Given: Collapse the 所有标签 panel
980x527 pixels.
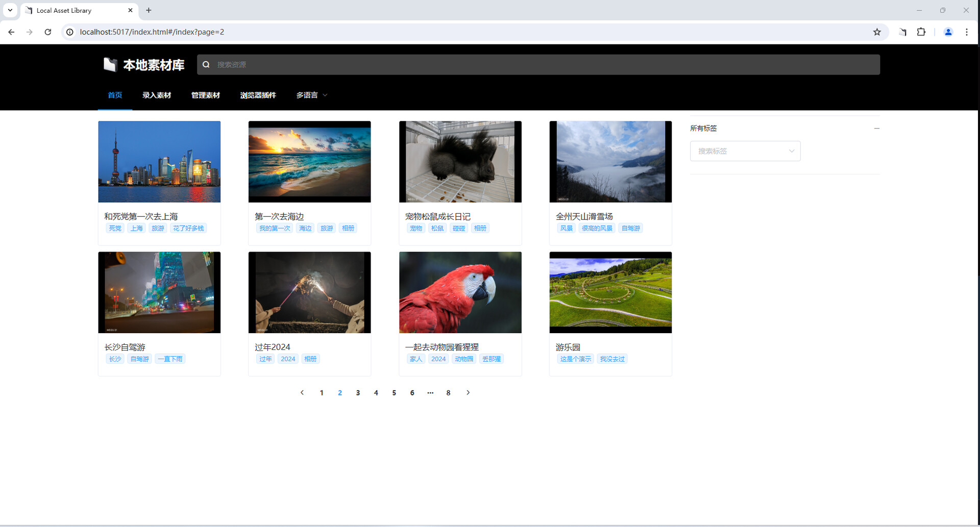Looking at the screenshot, I should (x=876, y=129).
